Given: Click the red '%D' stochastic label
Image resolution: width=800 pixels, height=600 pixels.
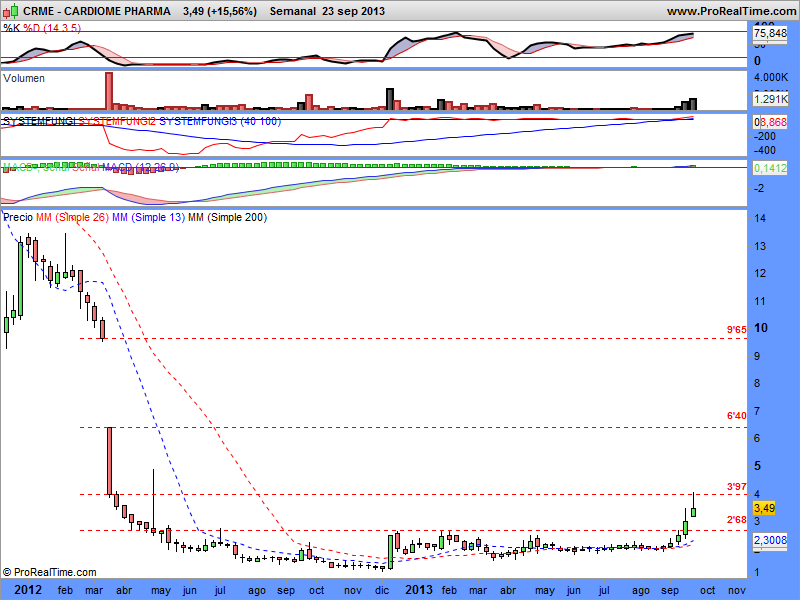Looking at the screenshot, I should click(x=31, y=28).
